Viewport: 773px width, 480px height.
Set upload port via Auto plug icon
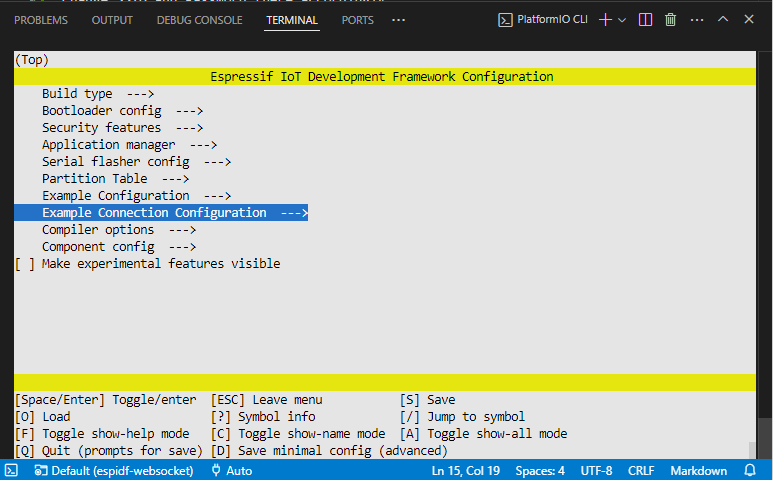point(232,471)
